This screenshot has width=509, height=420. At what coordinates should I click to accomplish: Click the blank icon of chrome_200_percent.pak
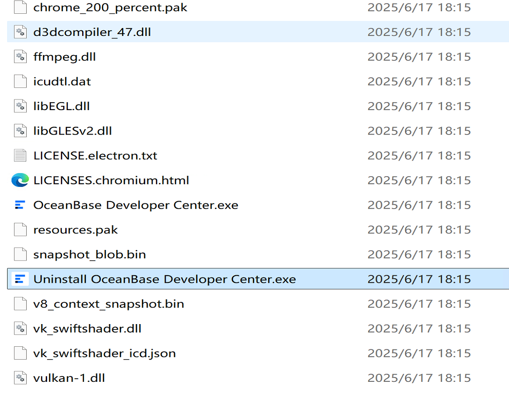pos(20,8)
